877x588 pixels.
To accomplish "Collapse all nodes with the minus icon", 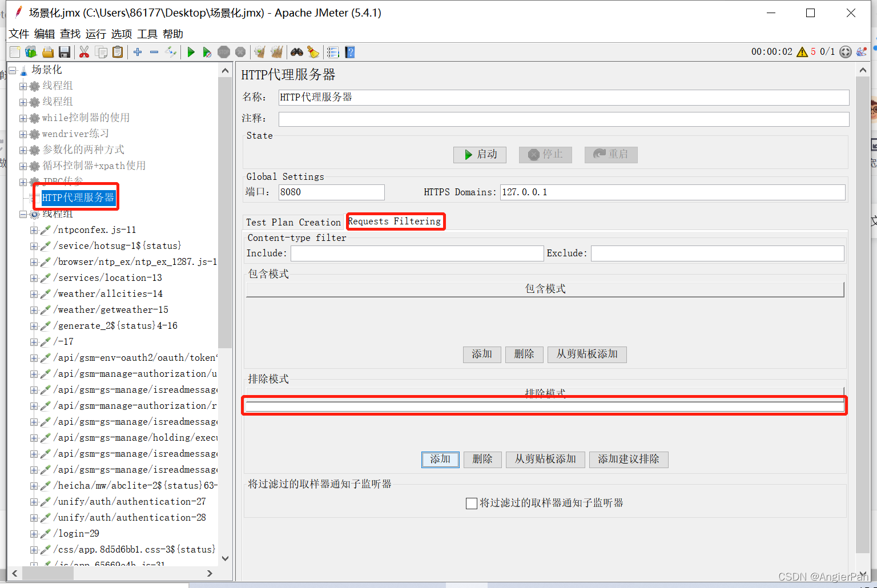I will coord(154,52).
